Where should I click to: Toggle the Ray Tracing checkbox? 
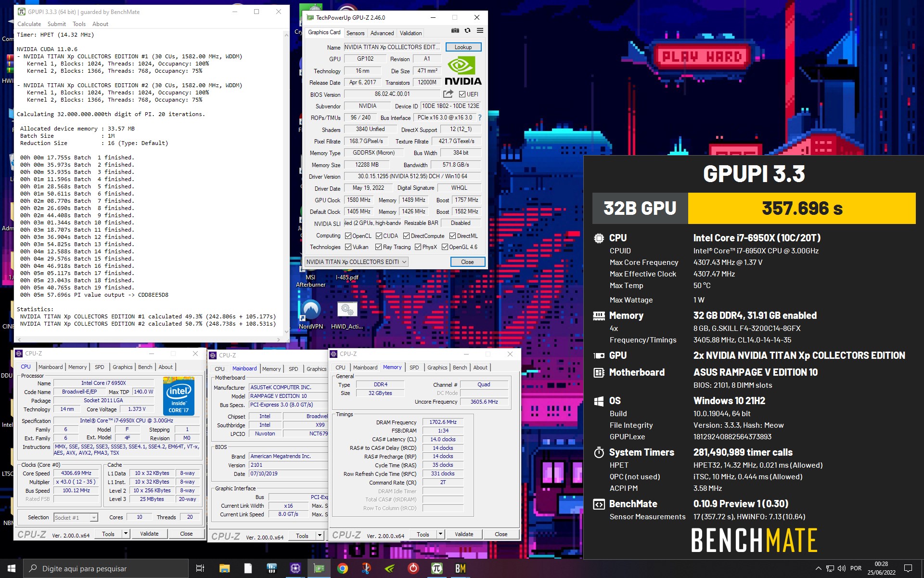[379, 247]
